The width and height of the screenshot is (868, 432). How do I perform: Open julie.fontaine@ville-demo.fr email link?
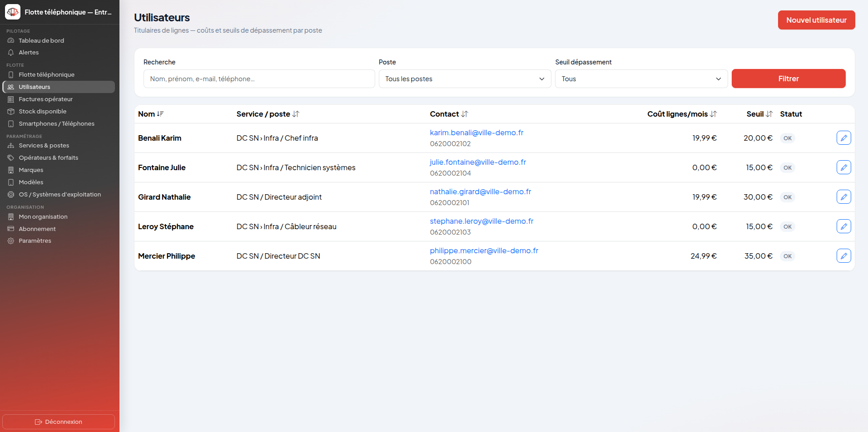(x=478, y=162)
